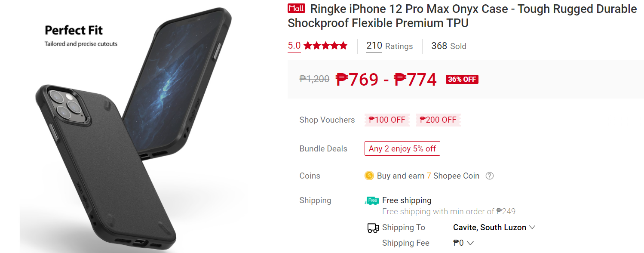Click the Shopee Coin gold icon
The height and width of the screenshot is (253, 644).
click(369, 176)
